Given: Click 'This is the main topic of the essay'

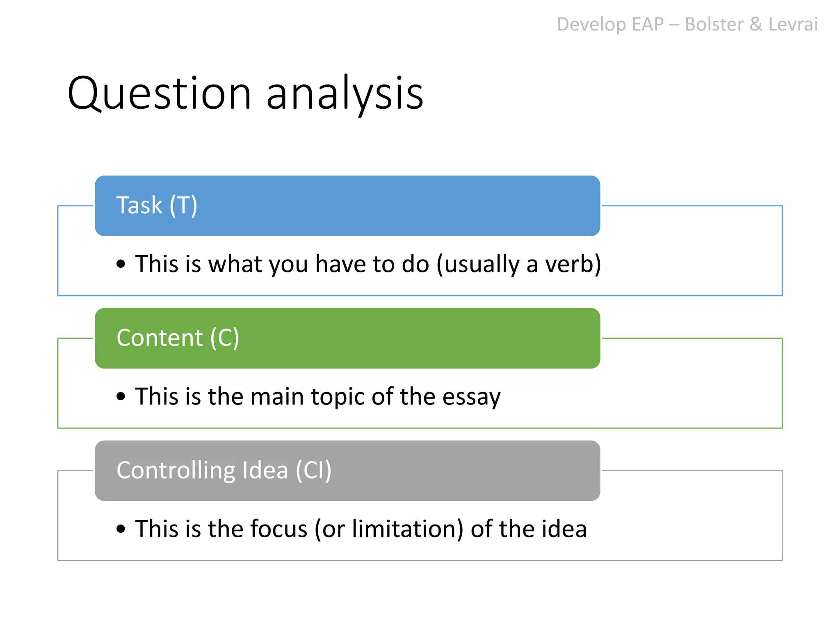Looking at the screenshot, I should 318,397.
